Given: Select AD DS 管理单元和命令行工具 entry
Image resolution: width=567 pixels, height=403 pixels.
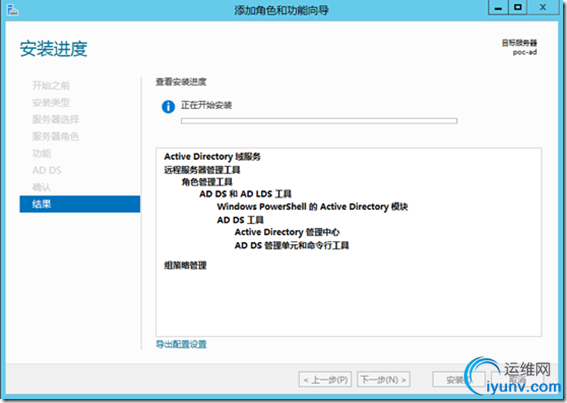Looking at the screenshot, I should pos(292,245).
